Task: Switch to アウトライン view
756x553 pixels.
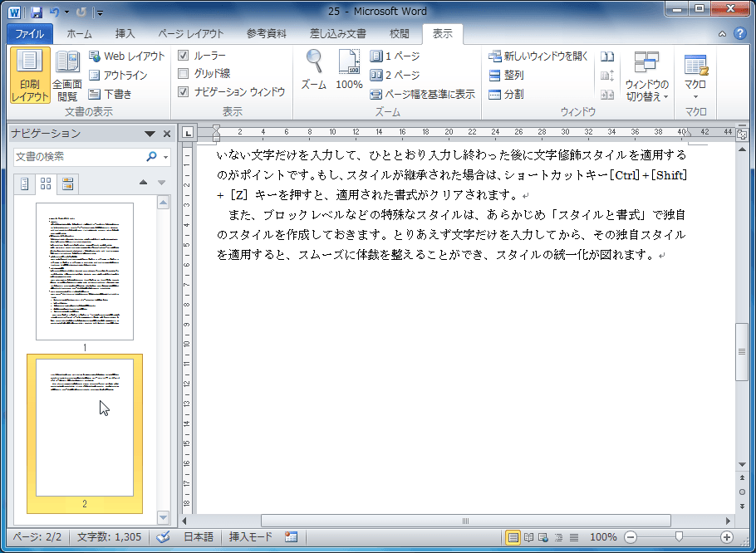Action: pyautogui.click(x=118, y=76)
